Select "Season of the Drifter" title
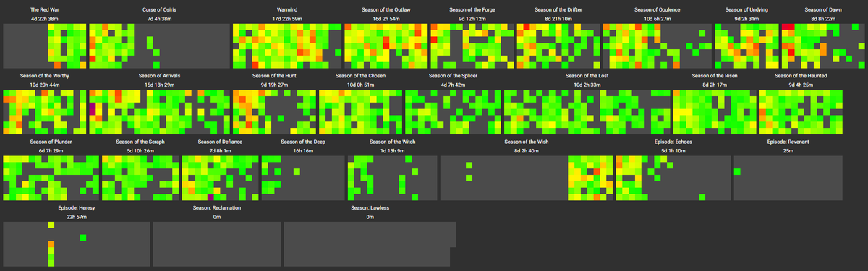Viewport: 868px width, 271px height. coord(558,9)
